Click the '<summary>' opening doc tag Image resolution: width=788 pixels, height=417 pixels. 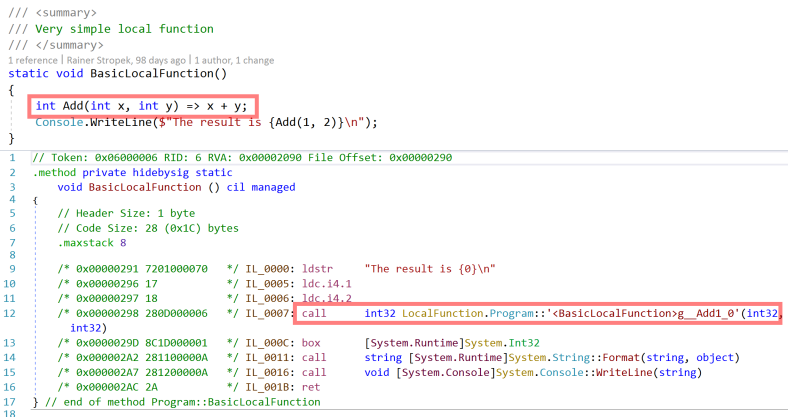tap(66, 13)
